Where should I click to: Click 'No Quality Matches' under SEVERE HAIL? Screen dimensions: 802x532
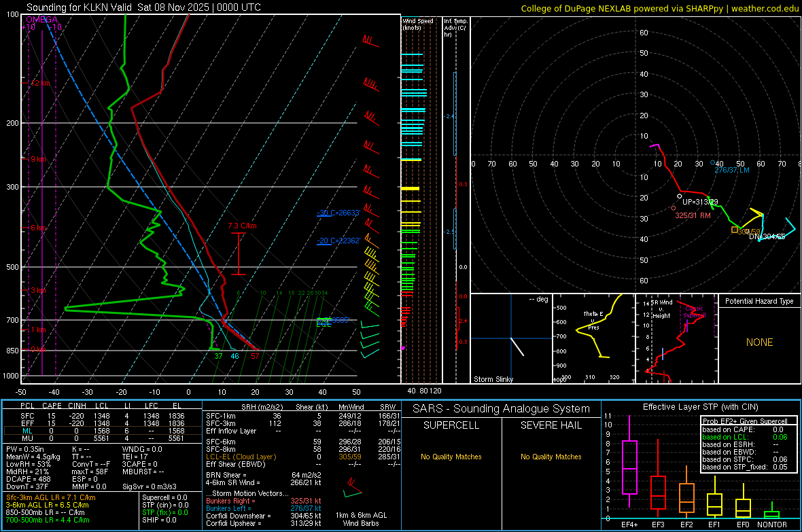tap(551, 457)
